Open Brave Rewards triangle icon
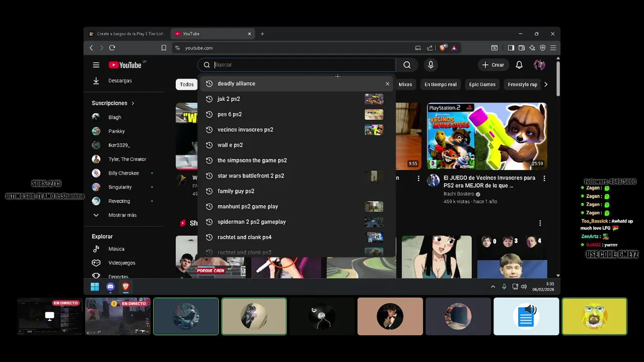 pyautogui.click(x=454, y=48)
